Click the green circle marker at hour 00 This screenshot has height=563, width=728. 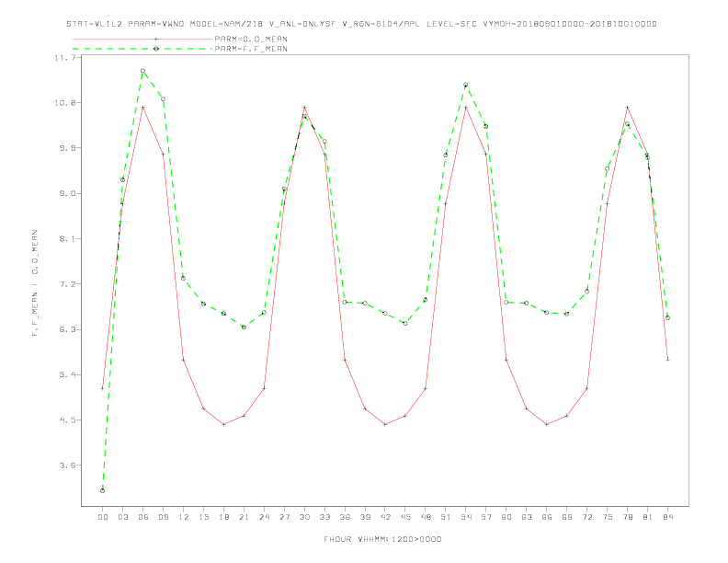103,490
